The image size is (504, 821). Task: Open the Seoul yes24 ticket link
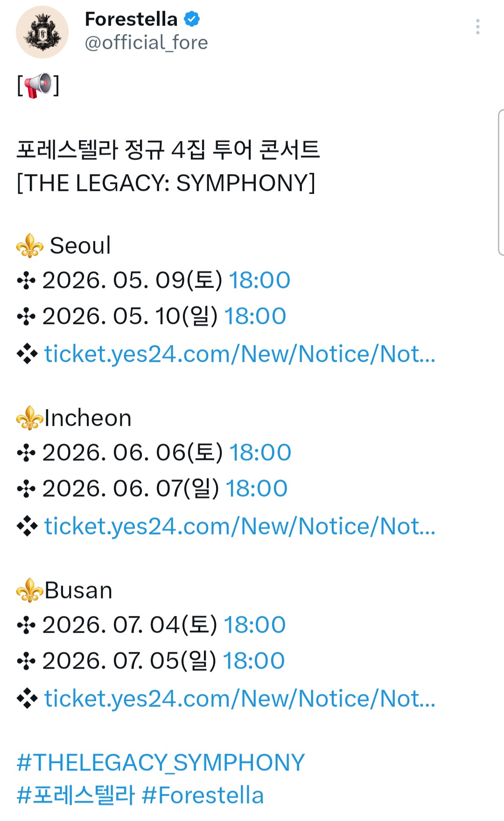click(240, 354)
